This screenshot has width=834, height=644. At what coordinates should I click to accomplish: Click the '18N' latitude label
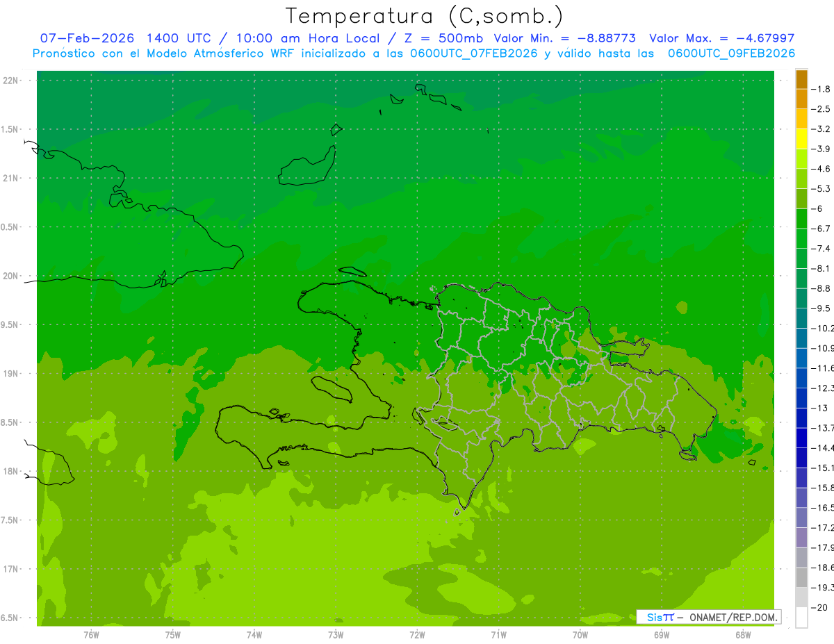click(x=10, y=471)
